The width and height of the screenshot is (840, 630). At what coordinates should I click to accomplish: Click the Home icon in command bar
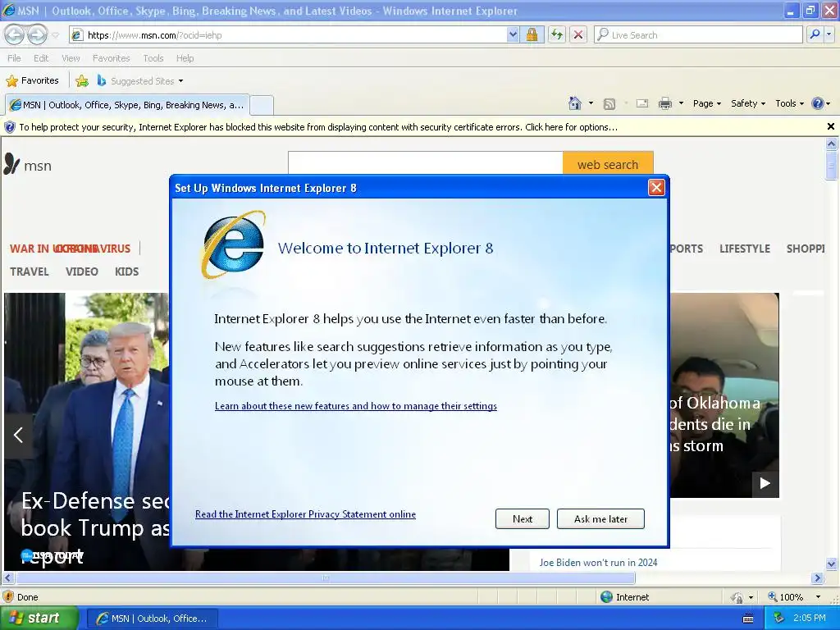[x=575, y=103]
